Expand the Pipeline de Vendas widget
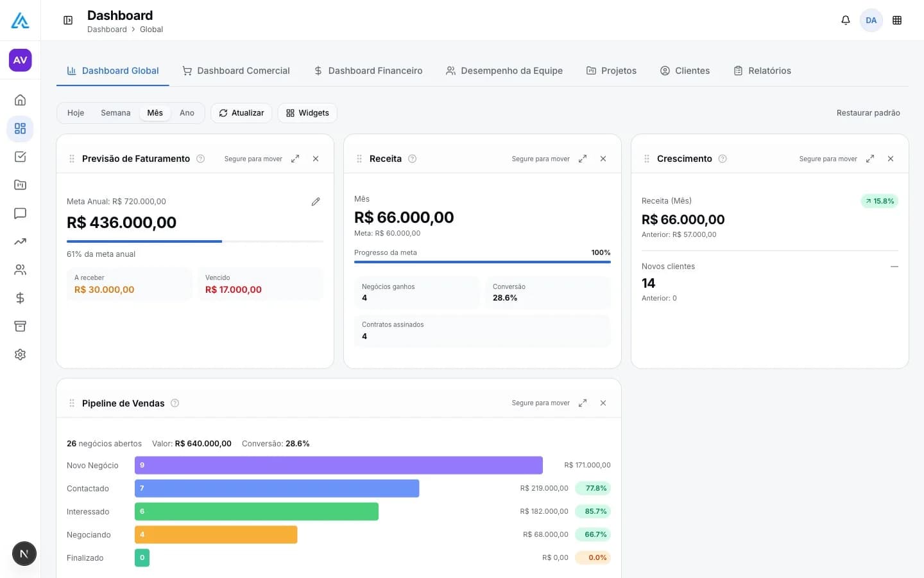The height and width of the screenshot is (578, 924). tap(583, 403)
